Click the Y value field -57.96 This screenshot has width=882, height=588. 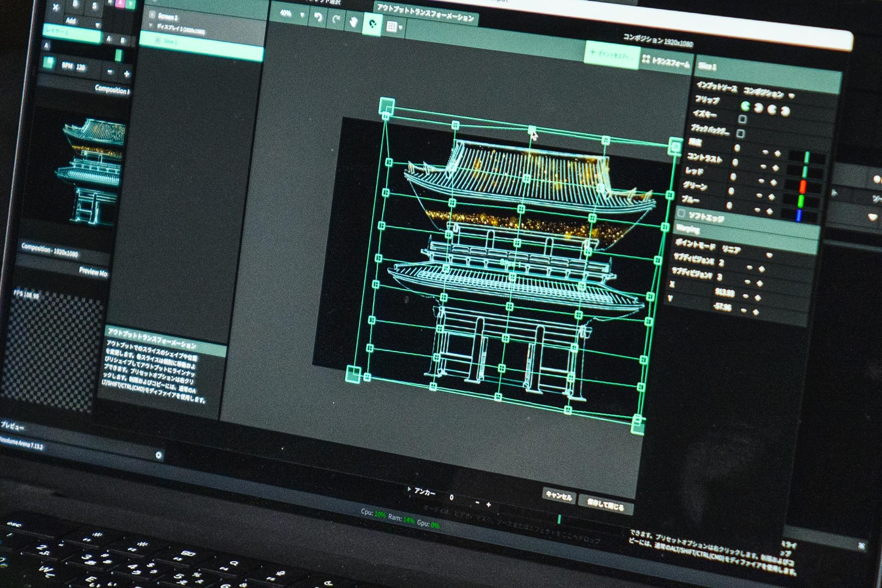tap(722, 306)
